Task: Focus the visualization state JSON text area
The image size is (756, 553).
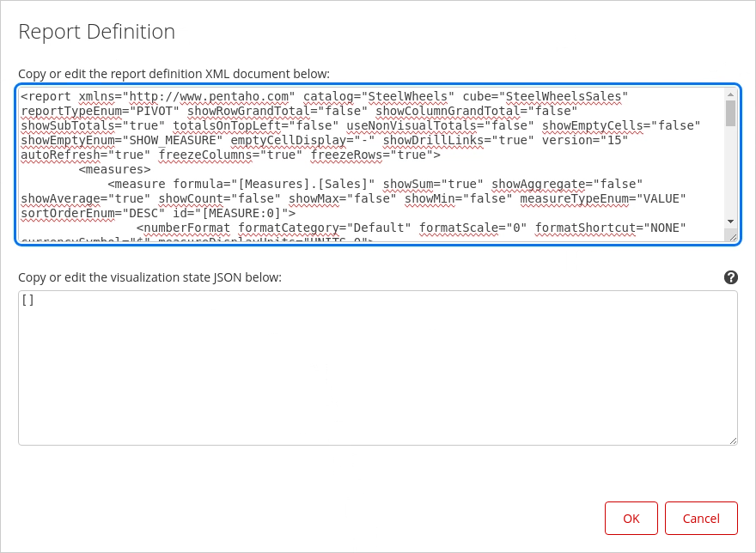Action: (377, 369)
